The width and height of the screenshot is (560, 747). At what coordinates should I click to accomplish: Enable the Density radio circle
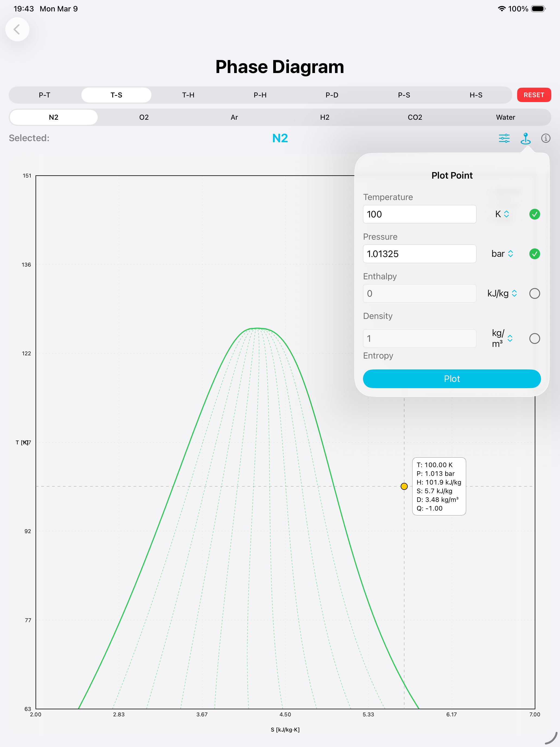534,338
